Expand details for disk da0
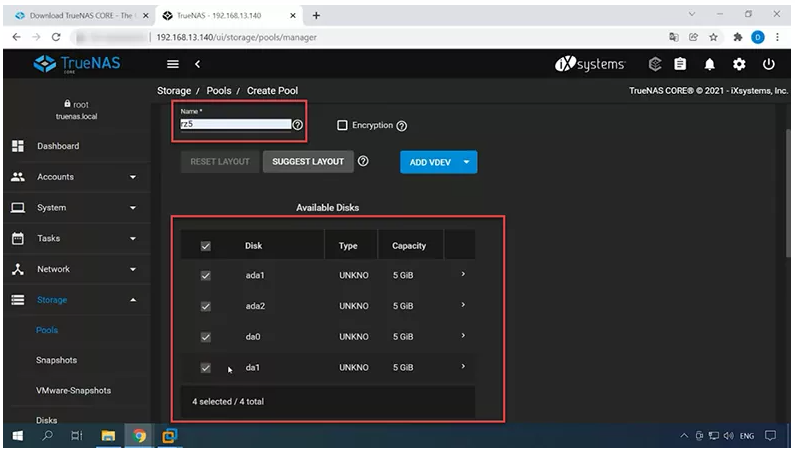 [x=463, y=335]
